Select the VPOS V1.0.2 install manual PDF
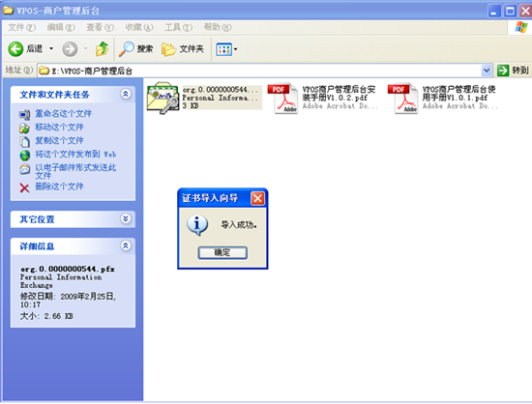This screenshot has height=404, width=532. [x=322, y=98]
